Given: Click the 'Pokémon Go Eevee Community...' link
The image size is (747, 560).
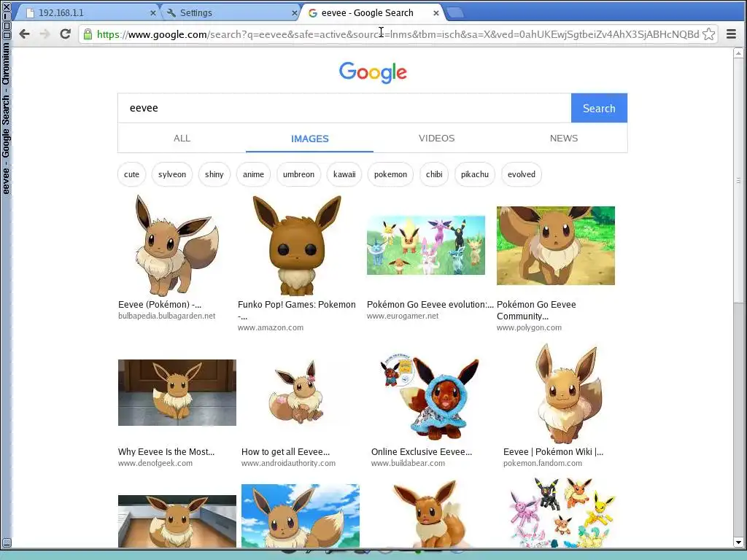Looking at the screenshot, I should pos(536,310).
